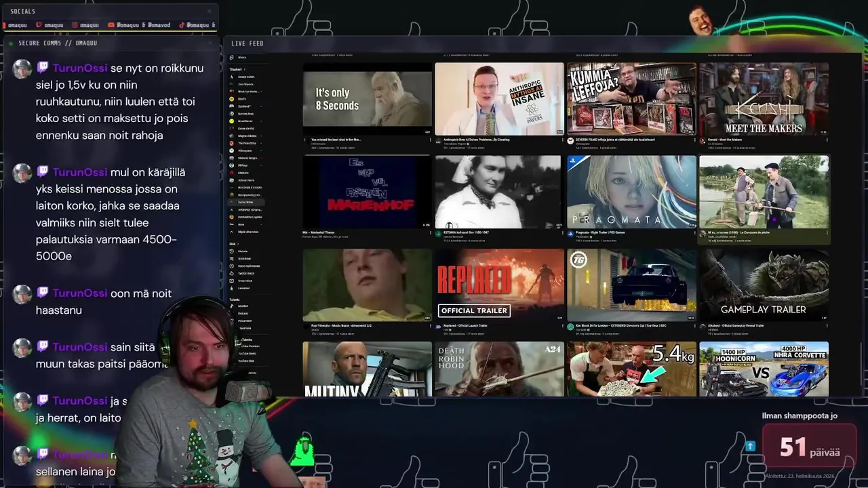Viewport: 868px width, 488px height.
Task: Open more options for Anthropic AI video
Action: pyautogui.click(x=562, y=140)
